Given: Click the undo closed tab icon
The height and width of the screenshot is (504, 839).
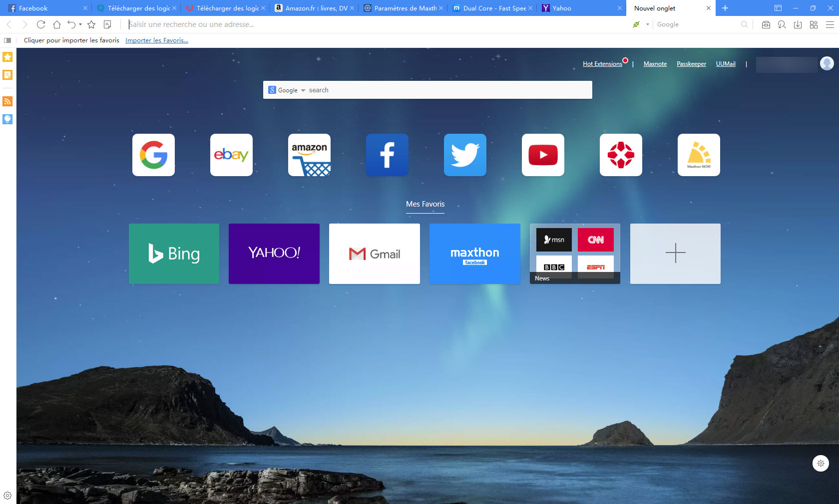Looking at the screenshot, I should pyautogui.click(x=72, y=24).
